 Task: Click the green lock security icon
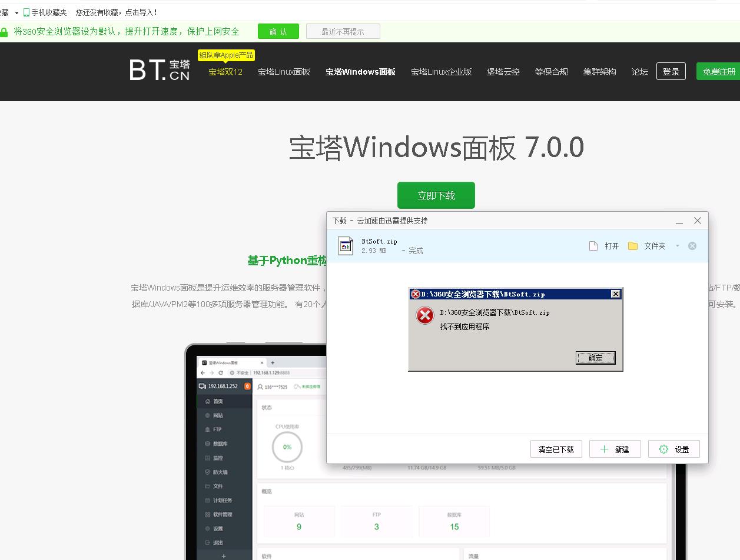[4, 32]
